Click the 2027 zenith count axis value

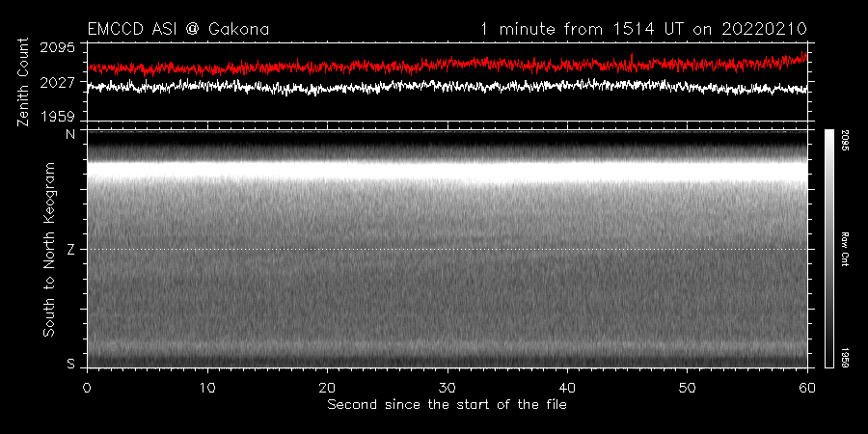(x=60, y=83)
